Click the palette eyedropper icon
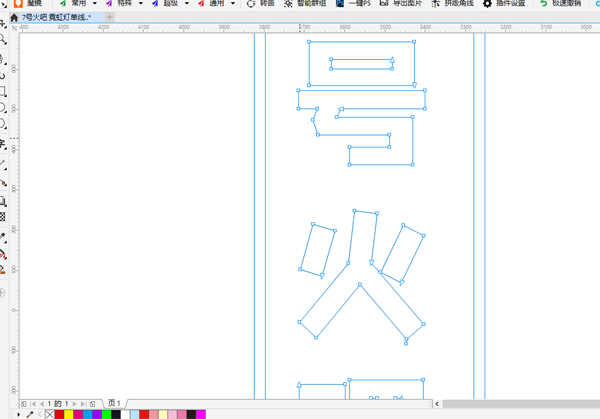The height and width of the screenshot is (419, 600). click(29, 414)
